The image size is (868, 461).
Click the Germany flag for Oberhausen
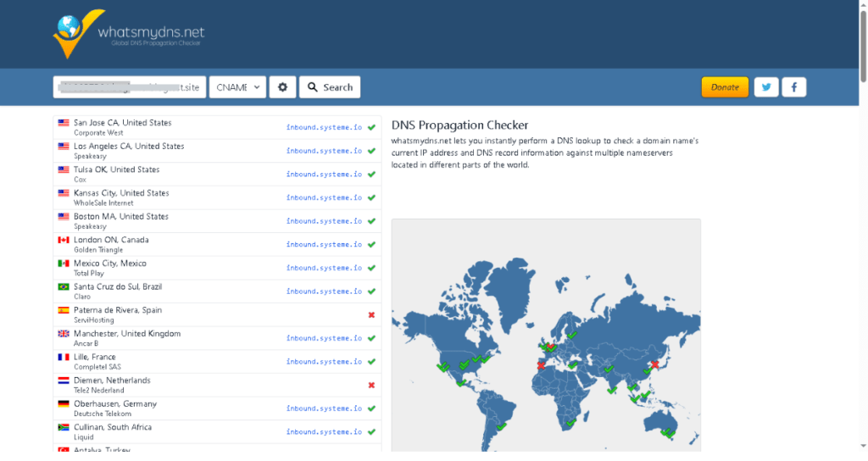click(64, 404)
